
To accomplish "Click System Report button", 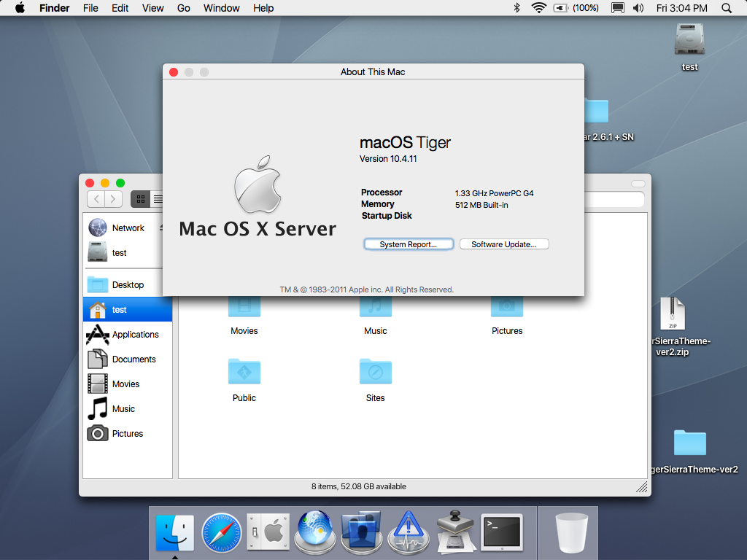I will coord(409,244).
